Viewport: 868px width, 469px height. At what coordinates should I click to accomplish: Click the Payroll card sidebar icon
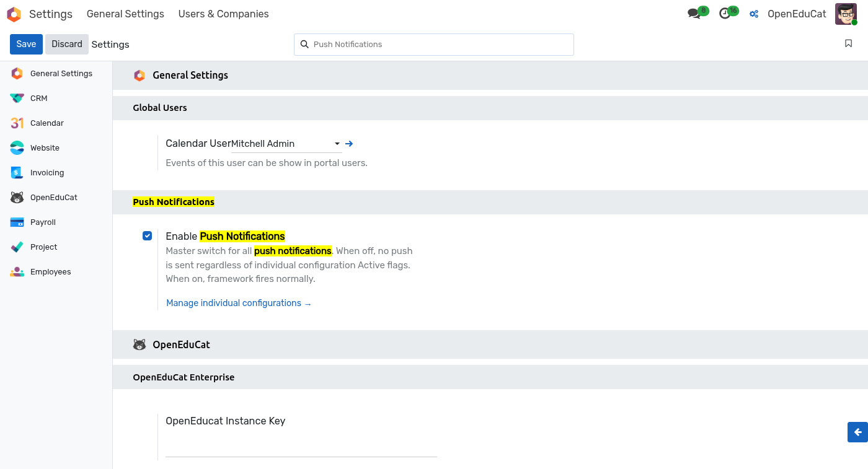point(17,222)
